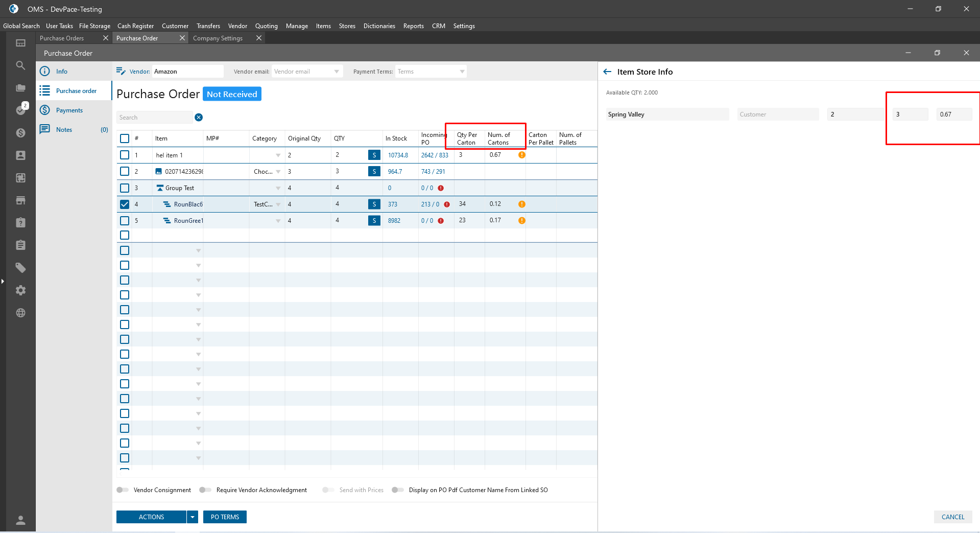Open the Reports menu
This screenshot has height=533, width=980.
[413, 26]
